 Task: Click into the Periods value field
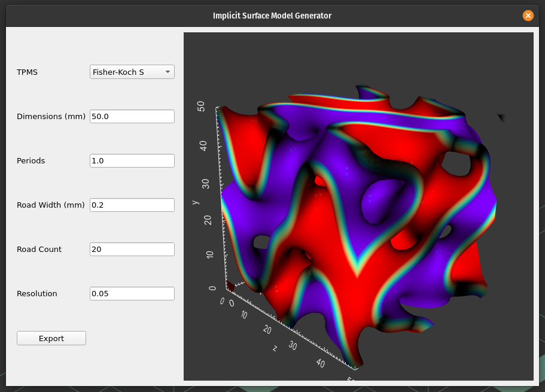132,160
